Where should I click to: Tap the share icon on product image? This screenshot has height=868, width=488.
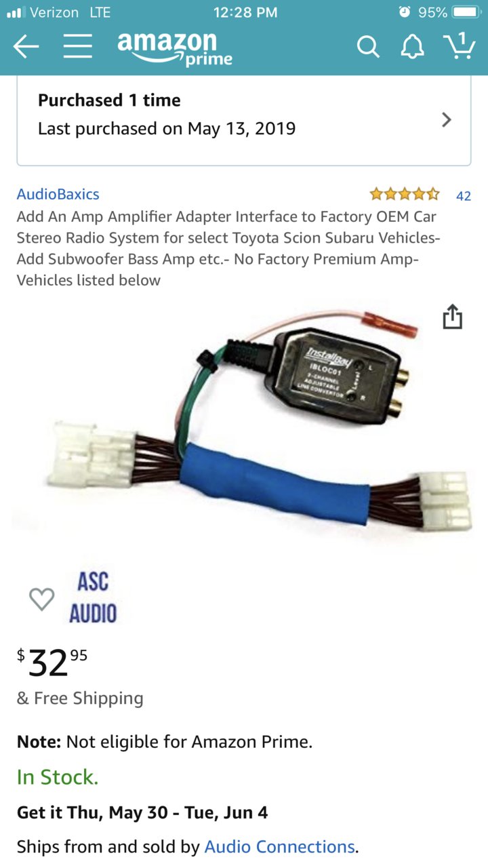452,317
